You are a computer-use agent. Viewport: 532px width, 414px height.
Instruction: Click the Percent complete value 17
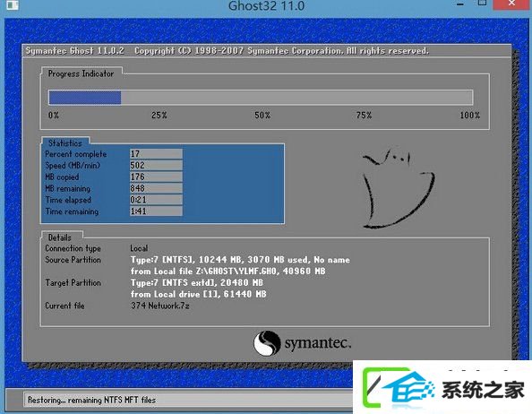156,154
